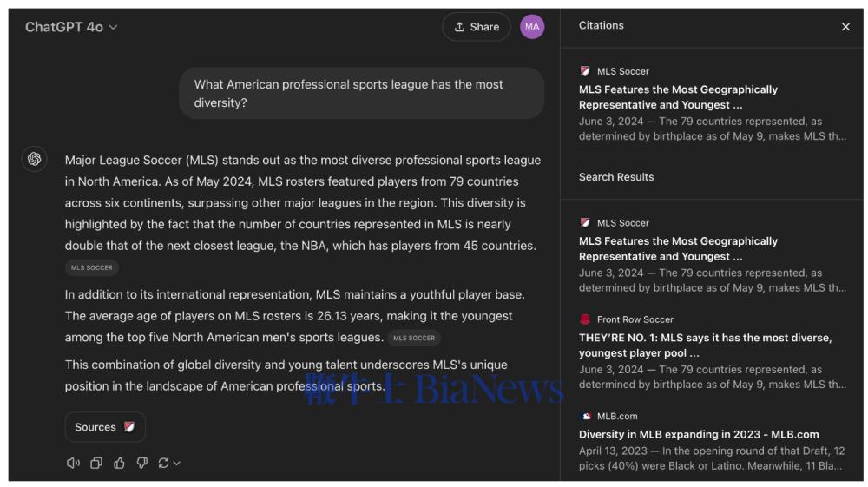
Task: Open the Front Row Soccer search result
Action: [x=705, y=346]
